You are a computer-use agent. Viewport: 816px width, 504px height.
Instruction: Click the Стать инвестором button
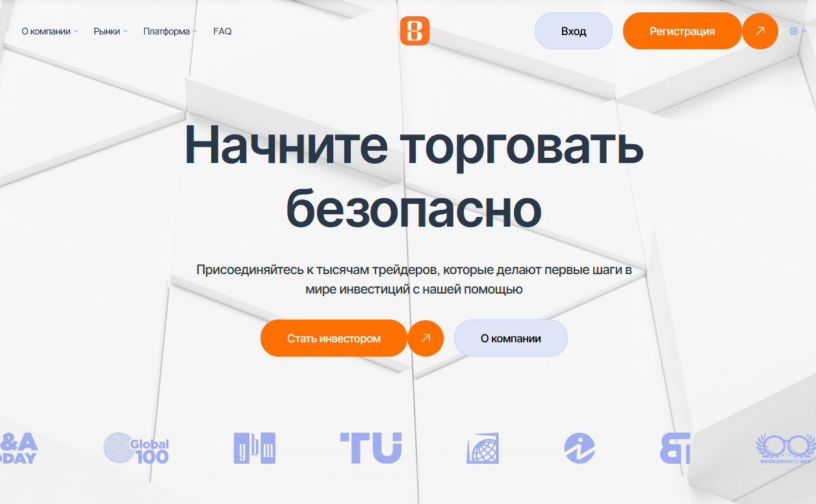click(334, 338)
